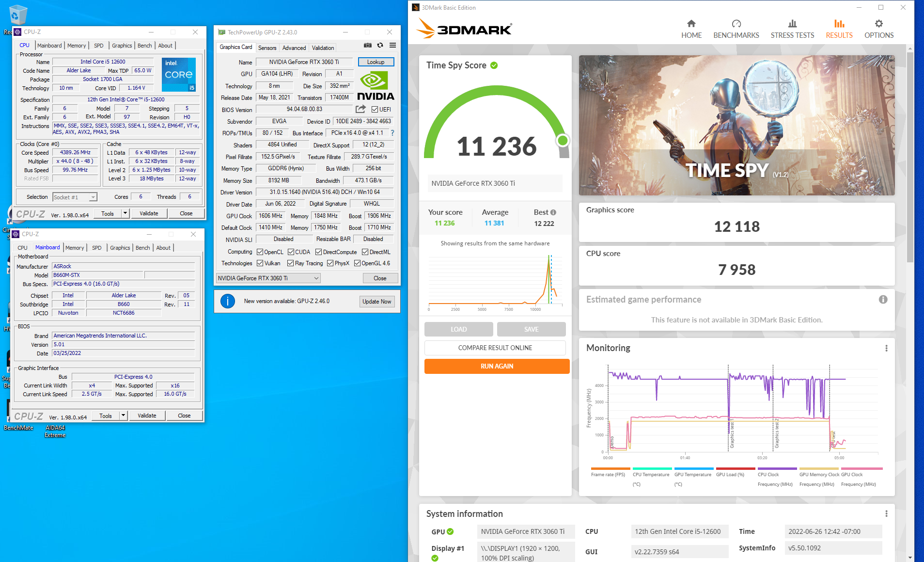Switch to the Sensors tab in GPU-Z
This screenshot has width=924, height=562.
(267, 48)
